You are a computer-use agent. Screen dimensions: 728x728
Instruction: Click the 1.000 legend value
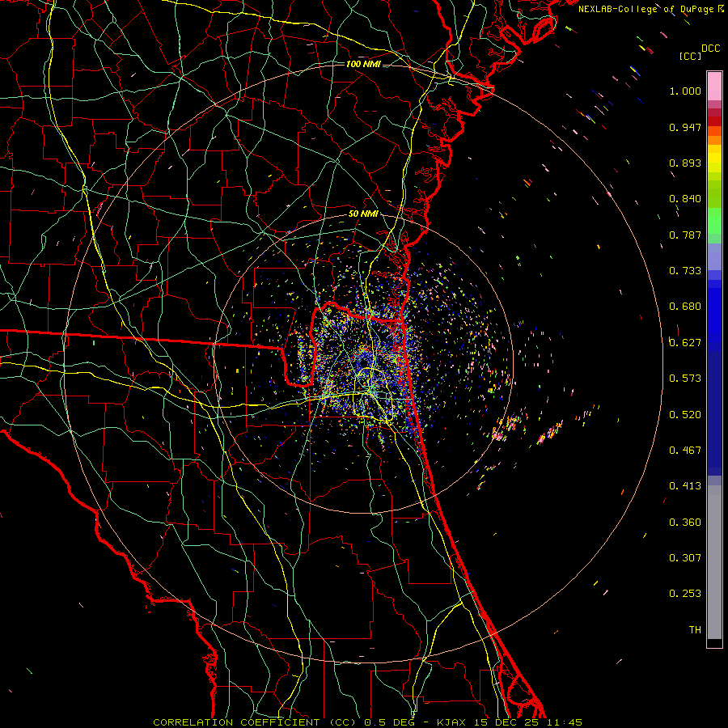click(685, 91)
